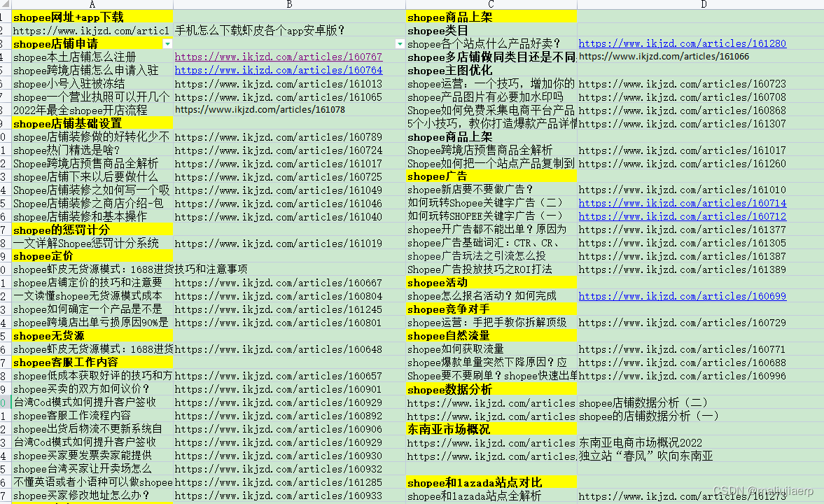Select the yellow "shopee无货源" section cell
Screen dimensions: 824x504
point(91,336)
